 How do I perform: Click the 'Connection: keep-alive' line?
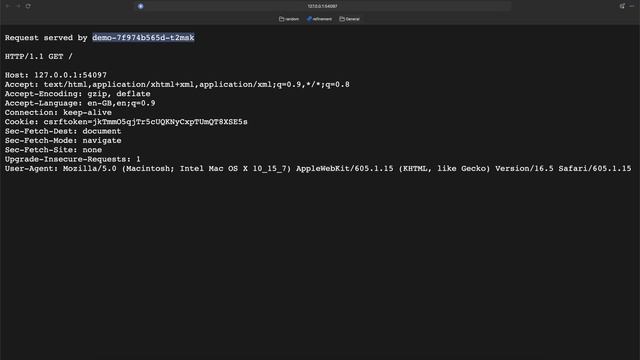click(58, 113)
